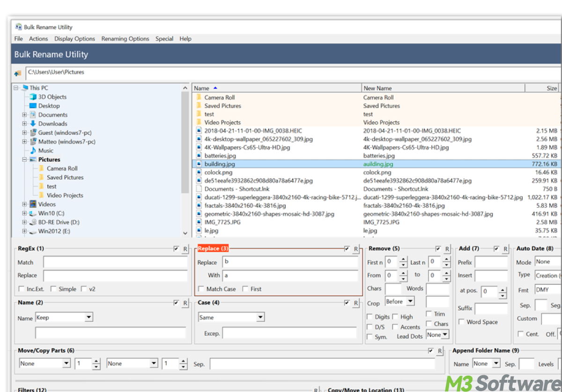This screenshot has width=562, height=392.
Task: Select the Video Projects tree subfolder
Action: point(65,196)
